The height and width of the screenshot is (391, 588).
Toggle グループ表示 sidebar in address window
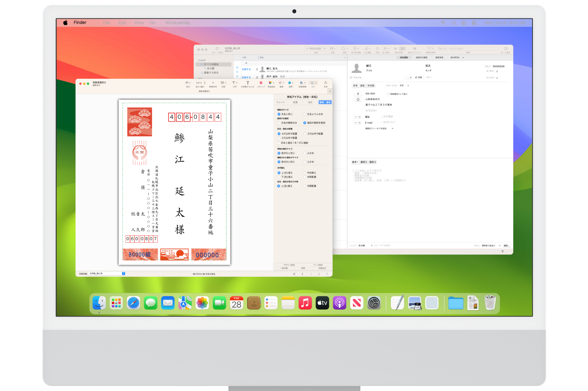point(217,49)
